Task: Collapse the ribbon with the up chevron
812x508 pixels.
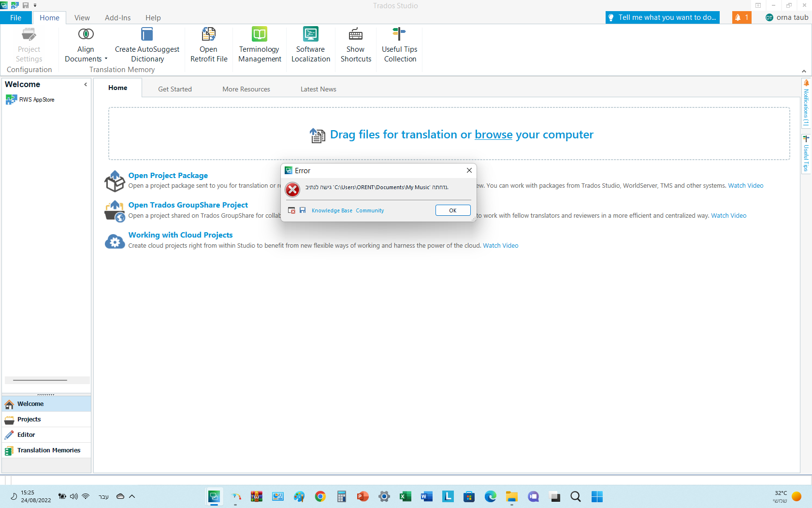Action: [x=804, y=71]
